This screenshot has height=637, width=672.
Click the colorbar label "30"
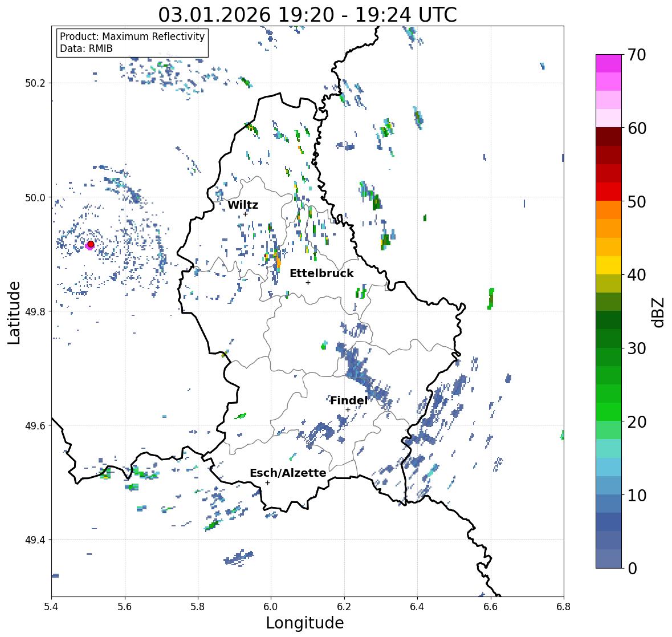[637, 348]
